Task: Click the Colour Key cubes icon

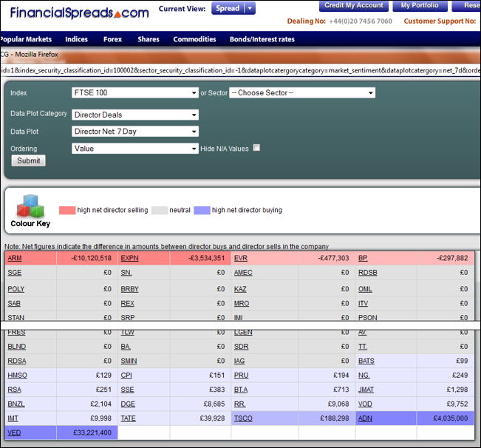Action: click(x=30, y=206)
